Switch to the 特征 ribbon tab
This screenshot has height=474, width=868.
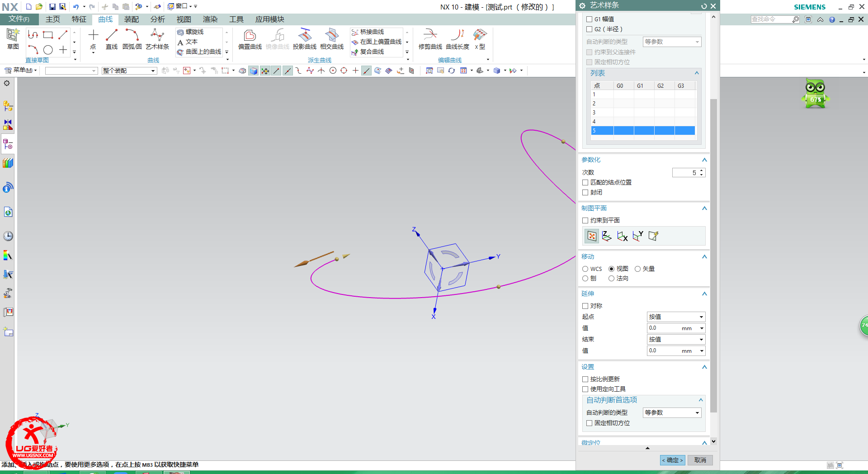tap(79, 19)
